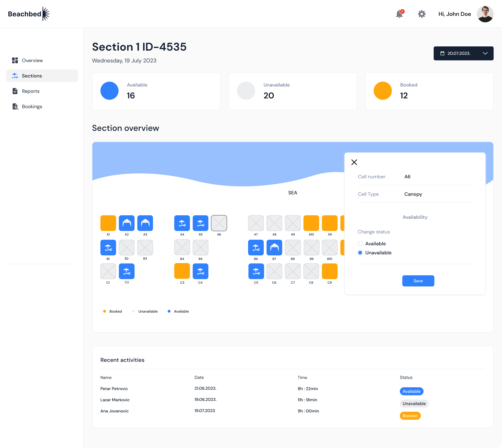Click Ana Jovanovic activity row name
The width and height of the screenshot is (502, 448).
114,411
